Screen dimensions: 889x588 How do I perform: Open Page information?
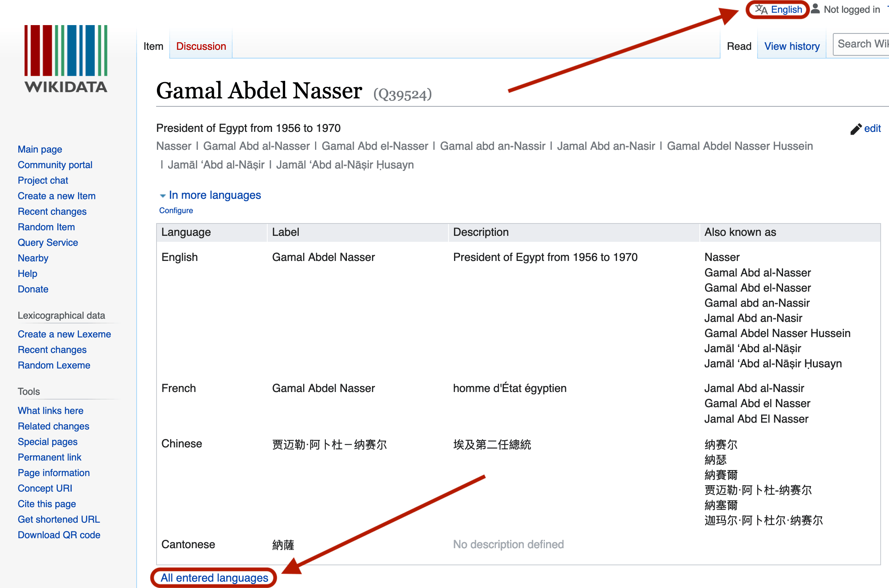click(x=54, y=473)
